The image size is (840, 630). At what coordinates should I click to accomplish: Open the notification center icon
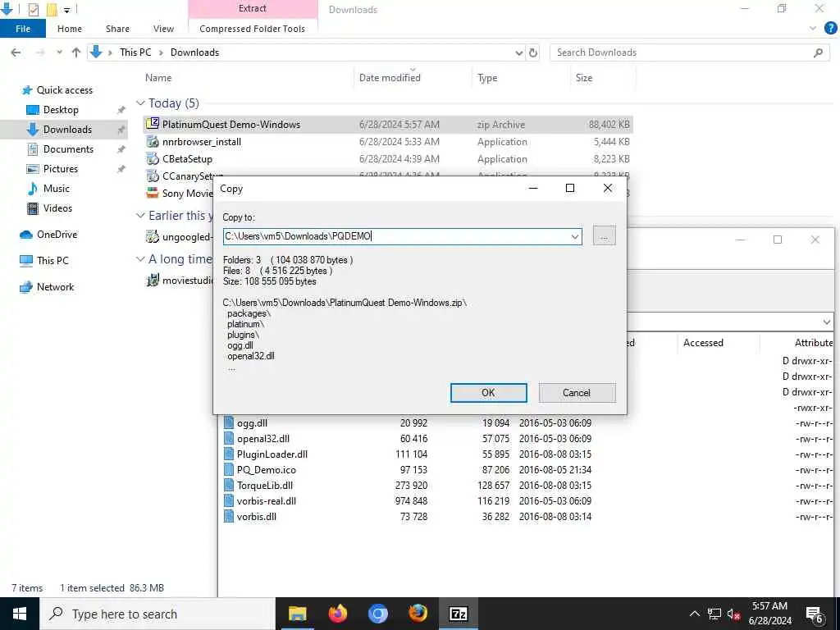click(815, 614)
